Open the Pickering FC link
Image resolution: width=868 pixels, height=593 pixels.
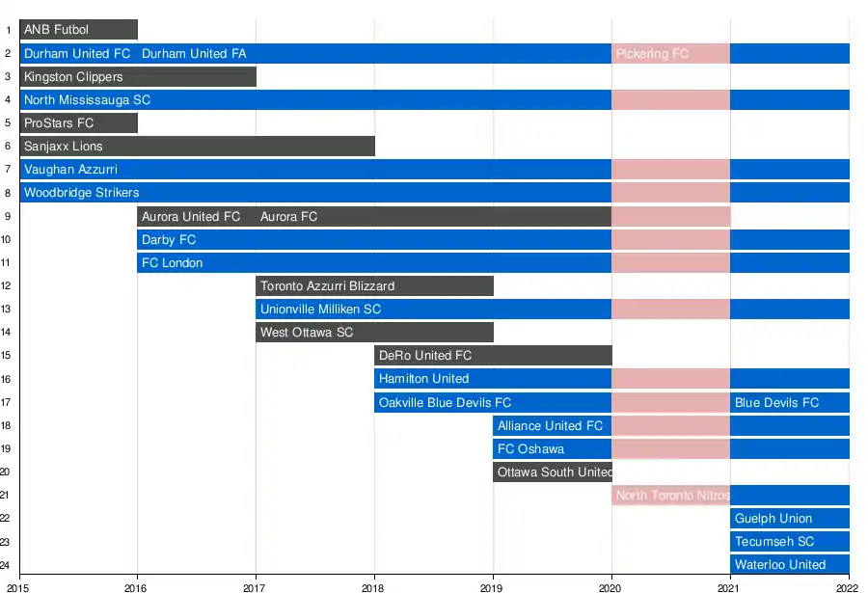click(x=653, y=54)
